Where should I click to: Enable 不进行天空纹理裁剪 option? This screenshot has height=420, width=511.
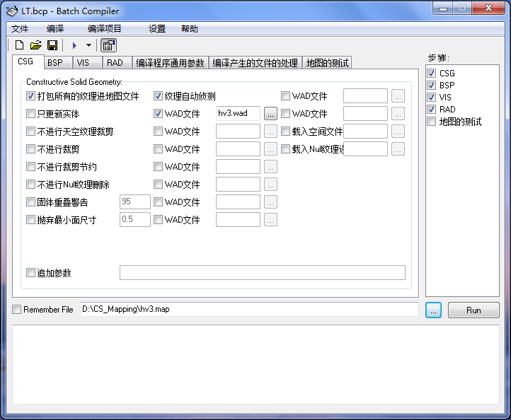click(30, 132)
